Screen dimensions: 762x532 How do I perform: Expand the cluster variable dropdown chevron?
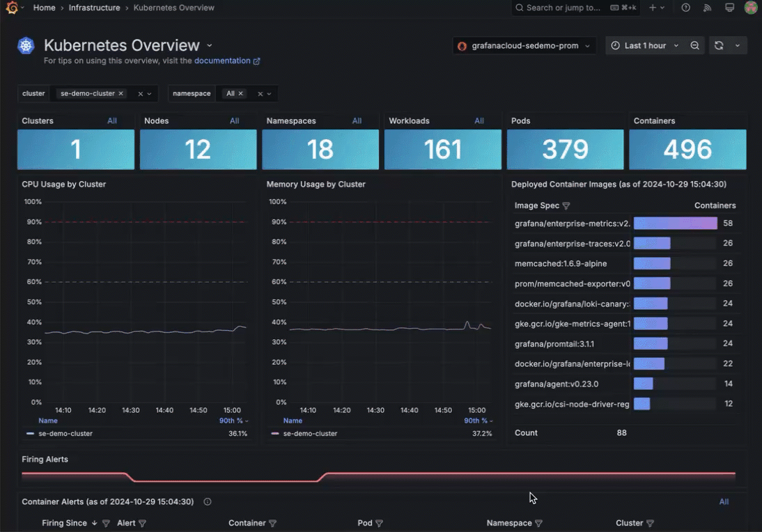coord(149,94)
